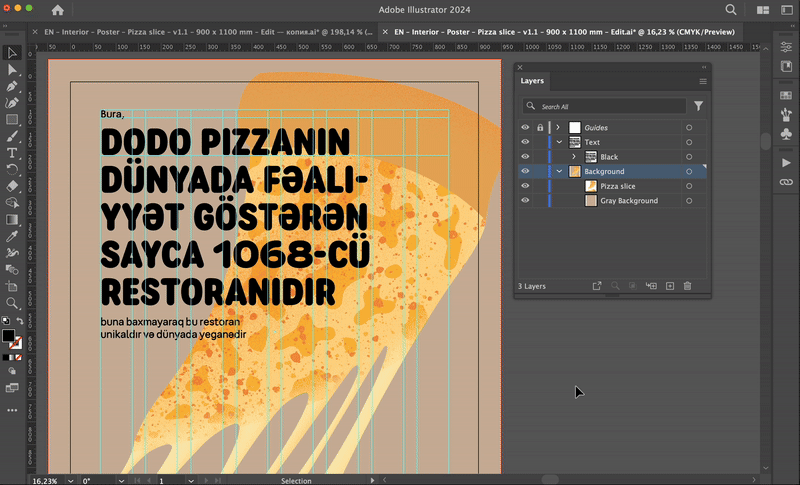Hide the Guides layer
Screen dimensions: 800x485
(525, 127)
